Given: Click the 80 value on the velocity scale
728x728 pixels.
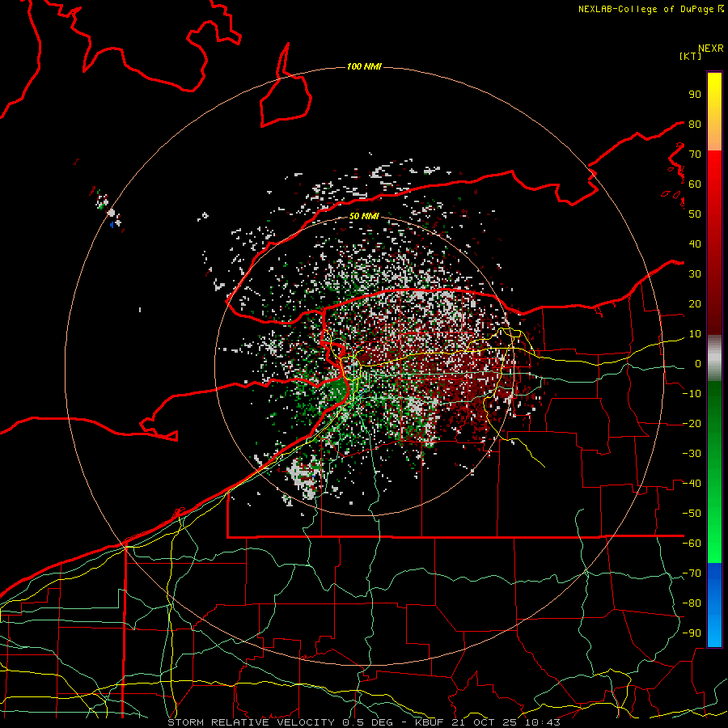Looking at the screenshot, I should point(695,125).
